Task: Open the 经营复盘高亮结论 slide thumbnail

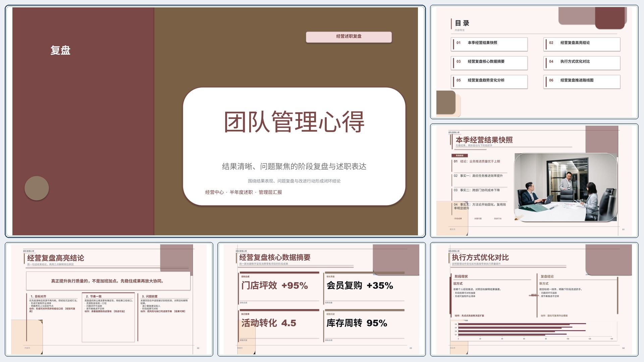Action: tap(109, 299)
